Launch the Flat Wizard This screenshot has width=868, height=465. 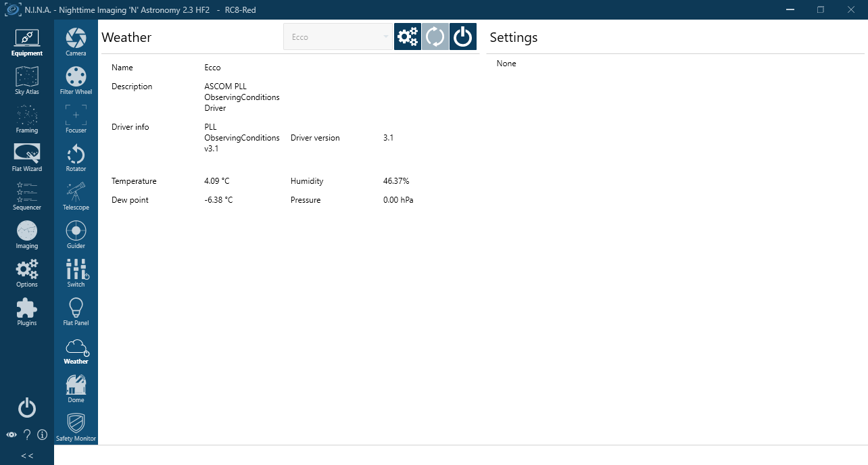[x=27, y=158]
